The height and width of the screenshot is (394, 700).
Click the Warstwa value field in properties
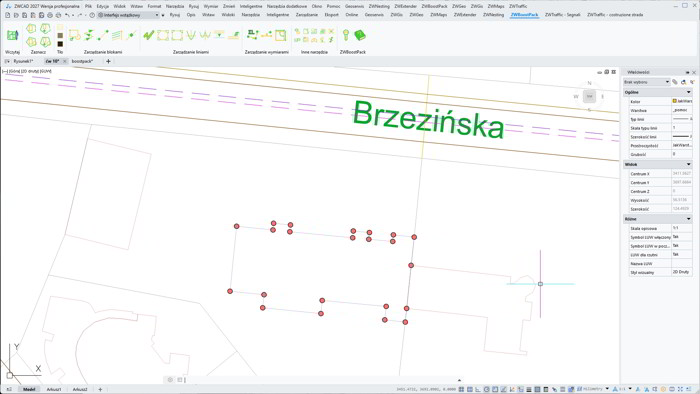(682, 110)
